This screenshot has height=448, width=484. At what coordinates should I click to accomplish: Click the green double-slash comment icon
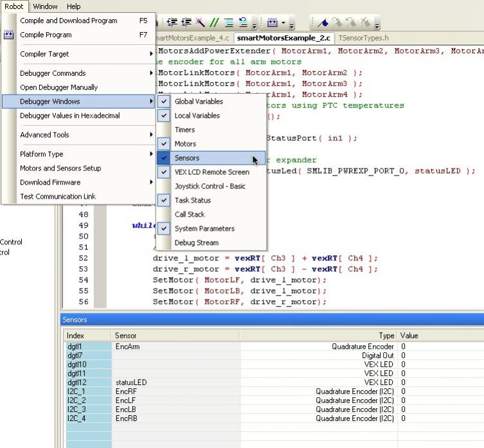(x=214, y=22)
